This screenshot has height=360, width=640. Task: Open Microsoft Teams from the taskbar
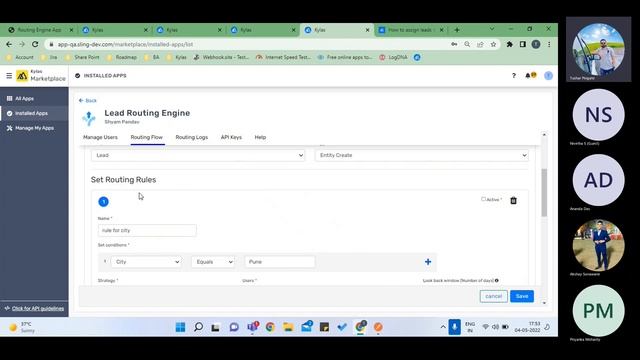point(253,327)
